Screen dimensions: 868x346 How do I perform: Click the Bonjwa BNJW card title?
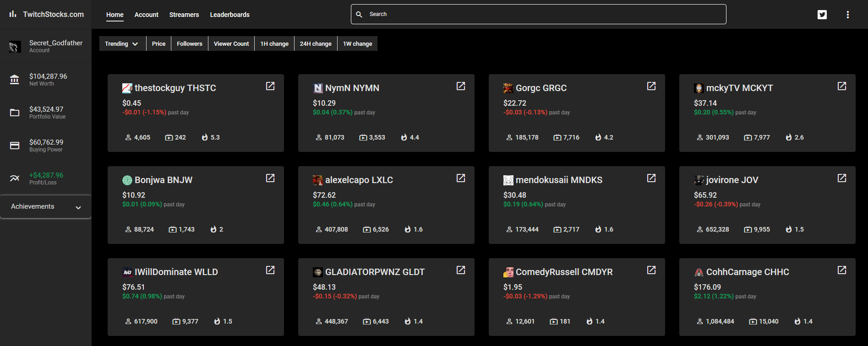click(164, 180)
